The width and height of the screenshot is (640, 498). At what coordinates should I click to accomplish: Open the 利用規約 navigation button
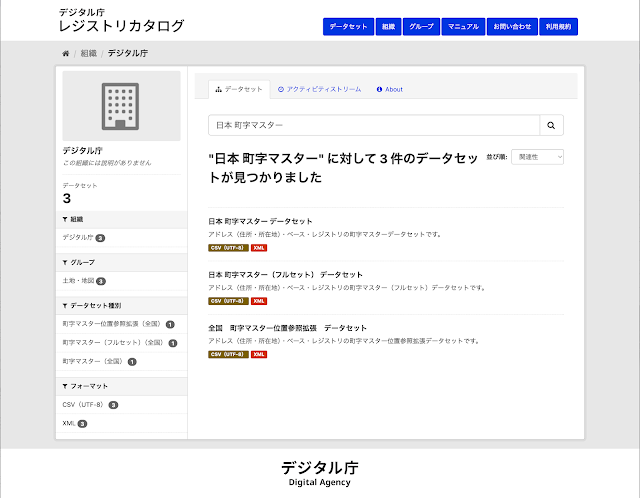tap(558, 27)
